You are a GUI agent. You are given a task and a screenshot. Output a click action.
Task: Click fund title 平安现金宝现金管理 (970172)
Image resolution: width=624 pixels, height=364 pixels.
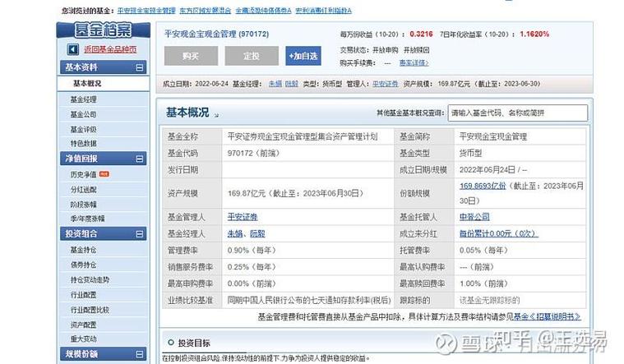click(x=216, y=35)
